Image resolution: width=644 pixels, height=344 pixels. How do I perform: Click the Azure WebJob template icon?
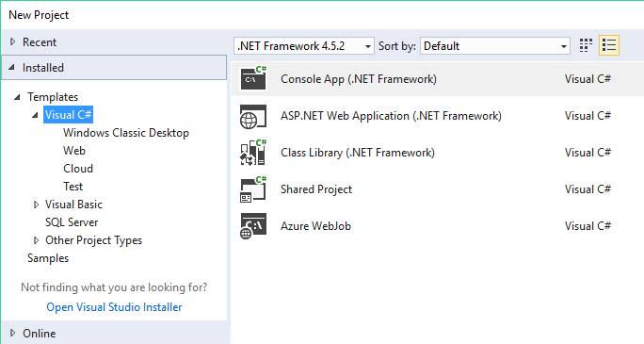coord(253,226)
